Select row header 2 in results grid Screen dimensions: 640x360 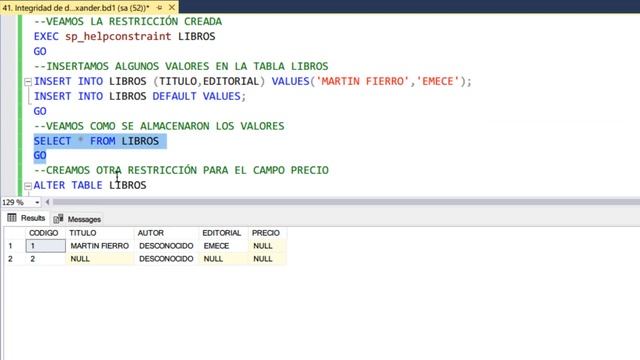15,259
